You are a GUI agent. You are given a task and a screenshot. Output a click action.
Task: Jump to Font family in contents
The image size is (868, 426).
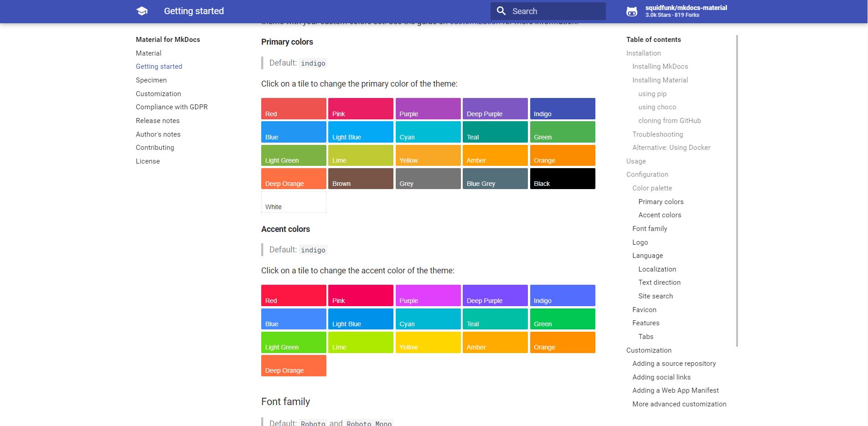[x=650, y=229]
